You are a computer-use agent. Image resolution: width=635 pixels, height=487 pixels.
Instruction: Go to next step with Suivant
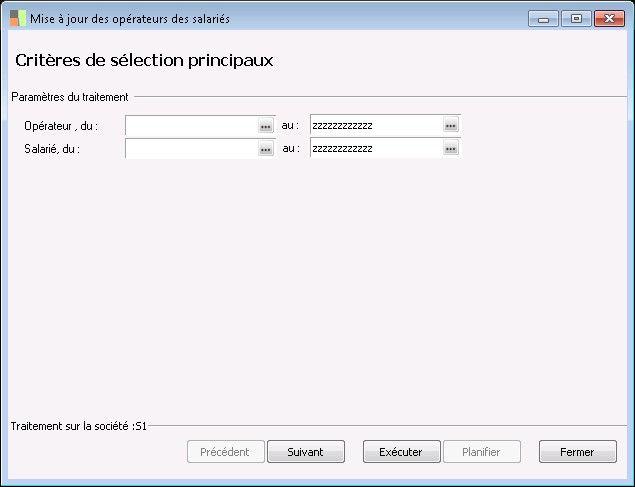306,452
